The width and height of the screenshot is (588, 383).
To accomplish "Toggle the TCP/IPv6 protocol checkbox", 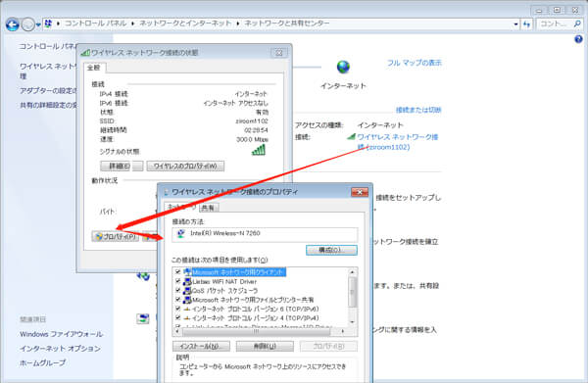I will coord(177,309).
